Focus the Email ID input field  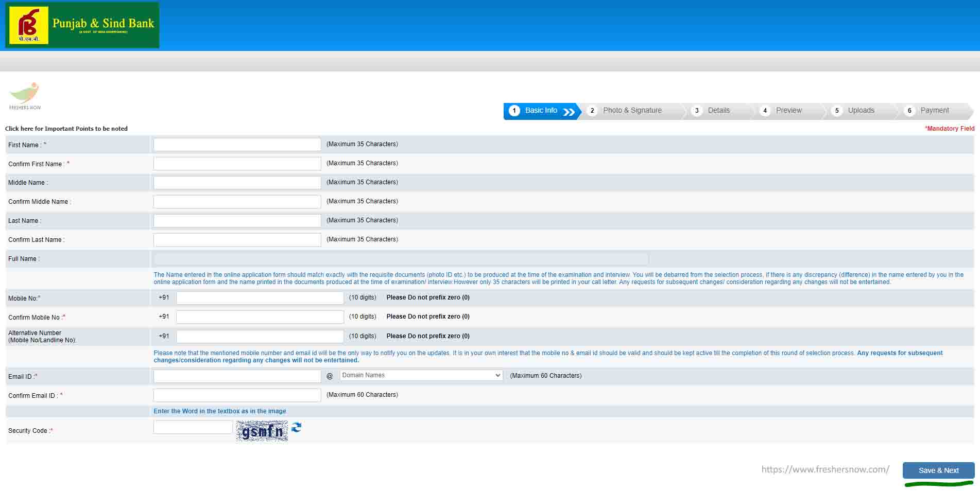[237, 376]
